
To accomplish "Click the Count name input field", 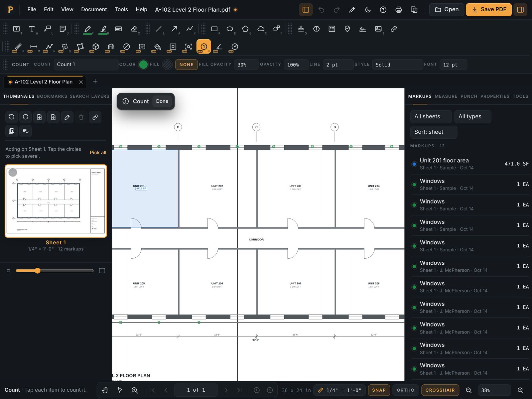I will [x=86, y=65].
